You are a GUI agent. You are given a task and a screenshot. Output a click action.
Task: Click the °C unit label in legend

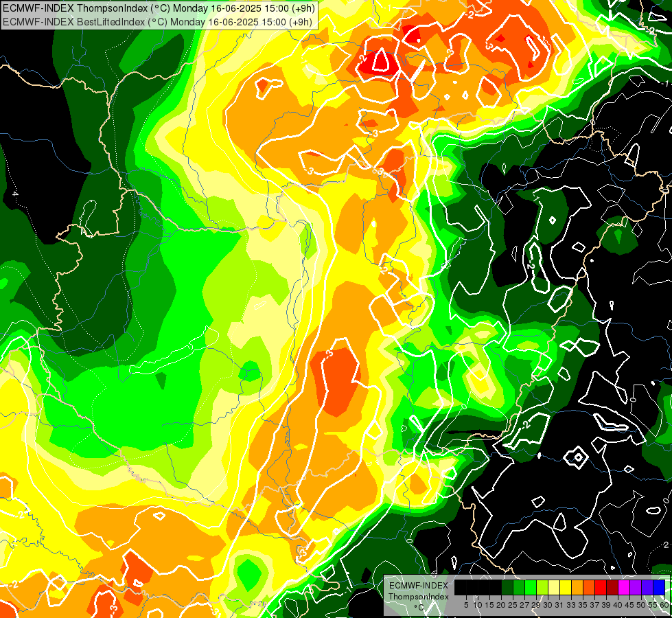(419, 607)
